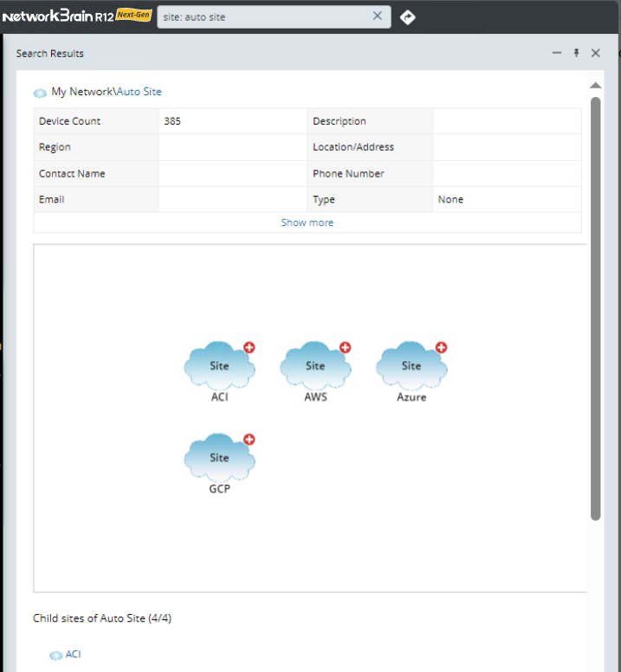Expand the GCP site with red plus

[249, 439]
